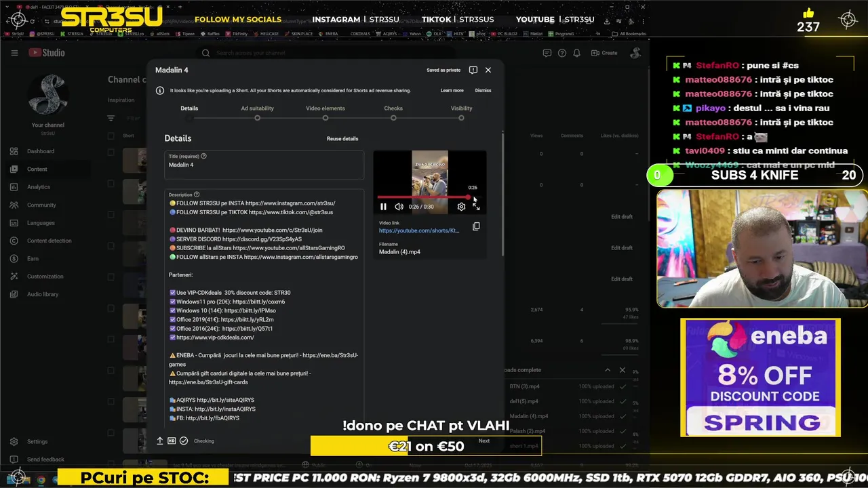Viewport: 868px width, 488px height.
Task: Click the Customization wand icon
Action: point(14,277)
